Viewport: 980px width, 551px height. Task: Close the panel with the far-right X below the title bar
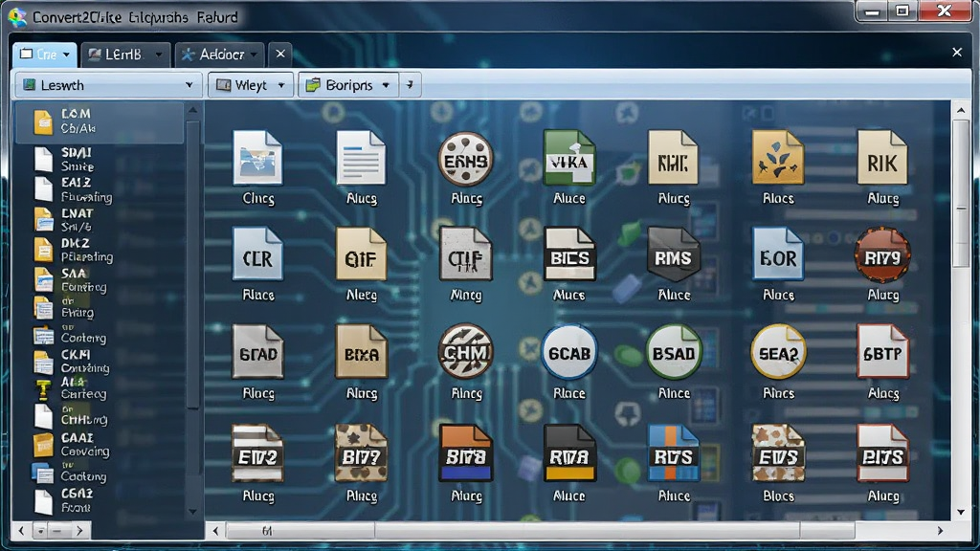tap(957, 53)
